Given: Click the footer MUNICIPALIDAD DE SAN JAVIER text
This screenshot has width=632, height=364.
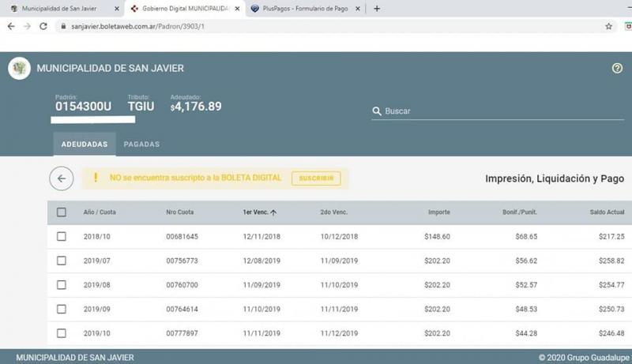Looking at the screenshot, I should pyautogui.click(x=75, y=358).
